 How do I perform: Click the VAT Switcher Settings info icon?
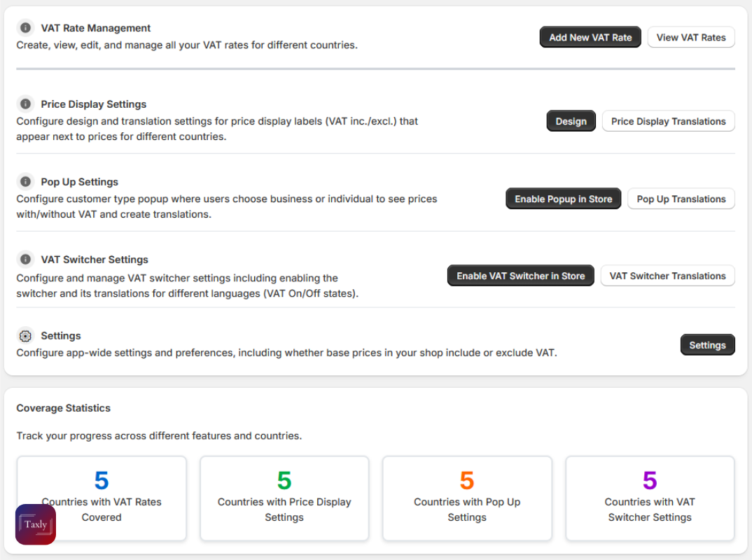point(25,259)
